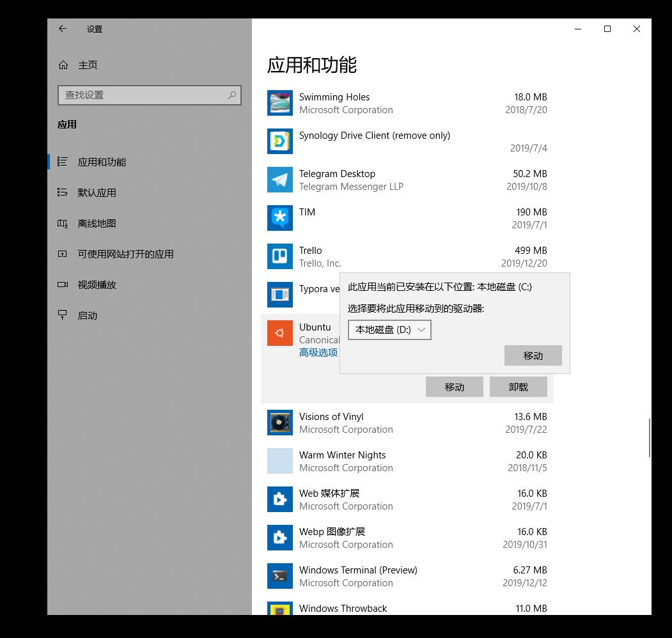The image size is (672, 638).
Task: Click the Synology Drive Client icon
Action: point(280,141)
